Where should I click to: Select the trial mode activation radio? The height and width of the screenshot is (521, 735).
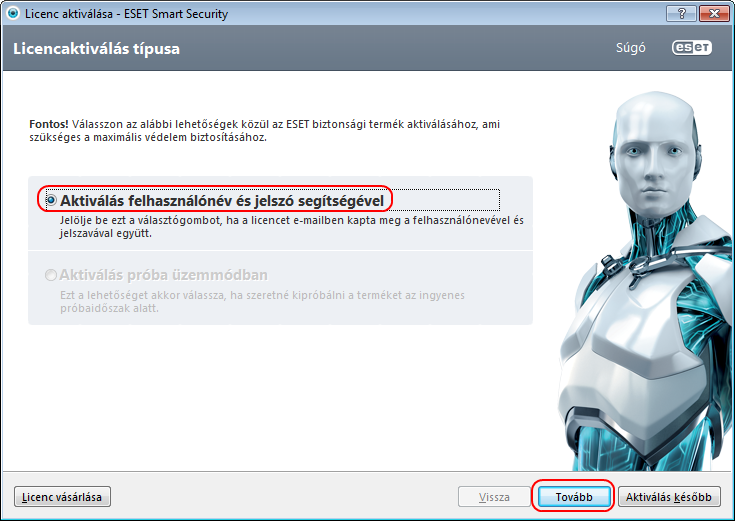pos(51,275)
